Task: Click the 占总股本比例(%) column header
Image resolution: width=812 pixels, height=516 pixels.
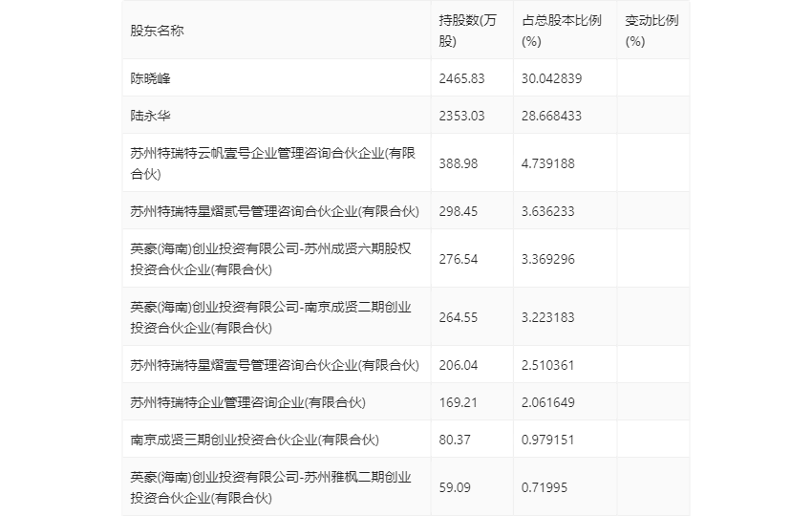Action: point(562,31)
